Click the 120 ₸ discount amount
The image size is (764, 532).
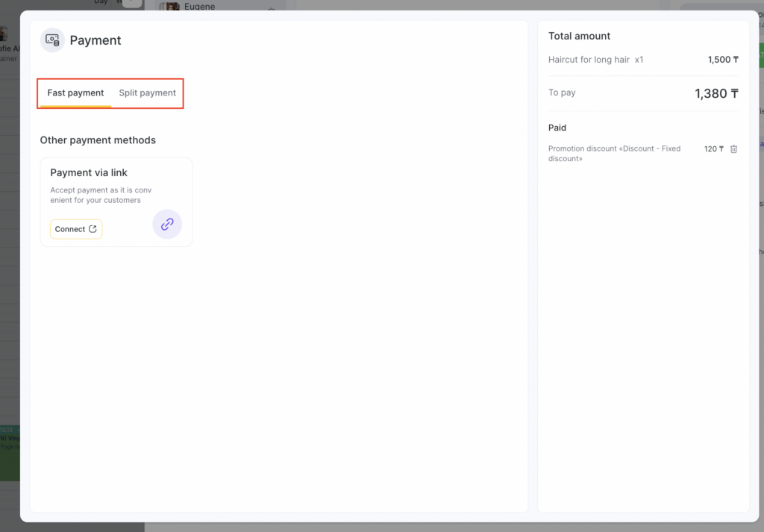pyautogui.click(x=713, y=149)
